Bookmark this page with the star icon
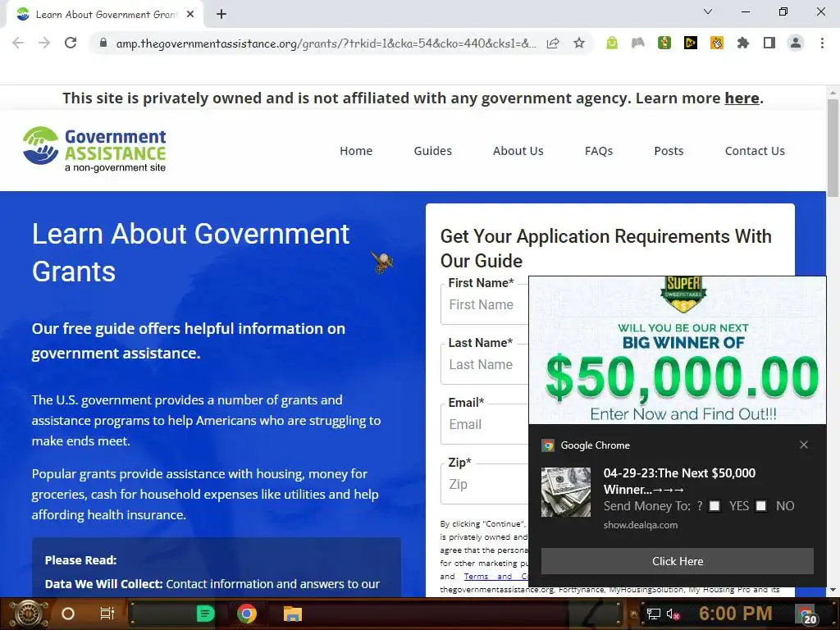 579,43
